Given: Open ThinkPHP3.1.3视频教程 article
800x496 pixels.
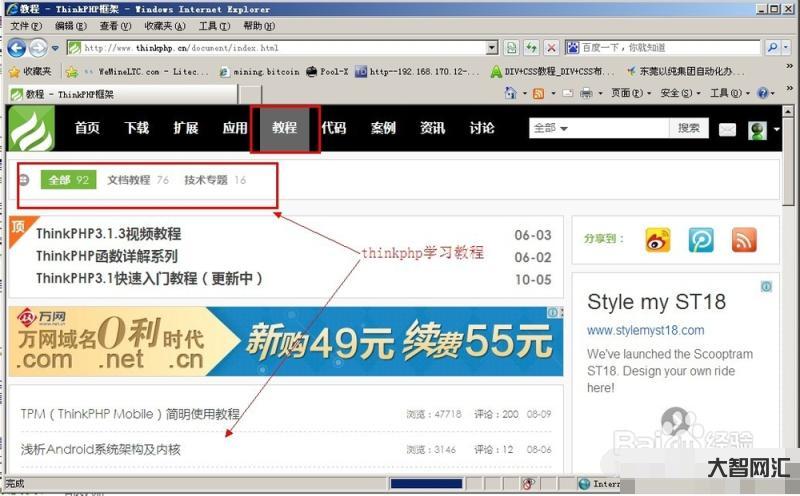Looking at the screenshot, I should pyautogui.click(x=109, y=234).
